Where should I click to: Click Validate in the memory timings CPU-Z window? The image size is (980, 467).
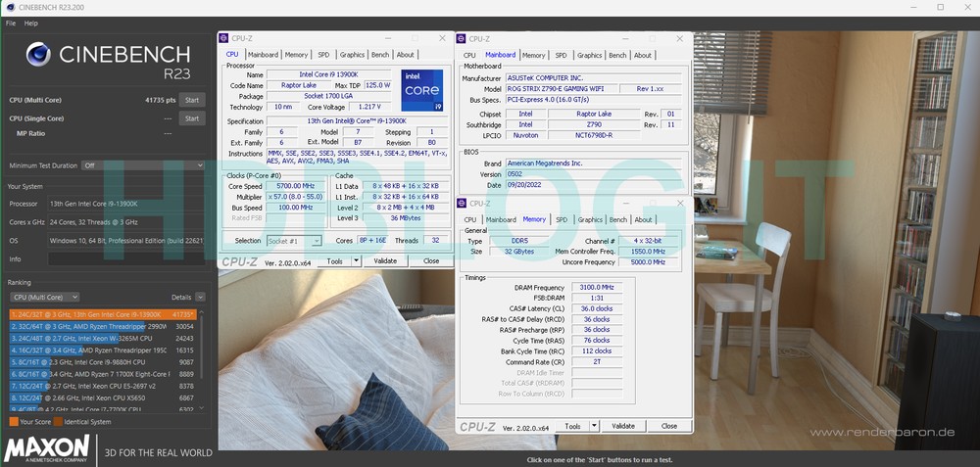(x=623, y=427)
